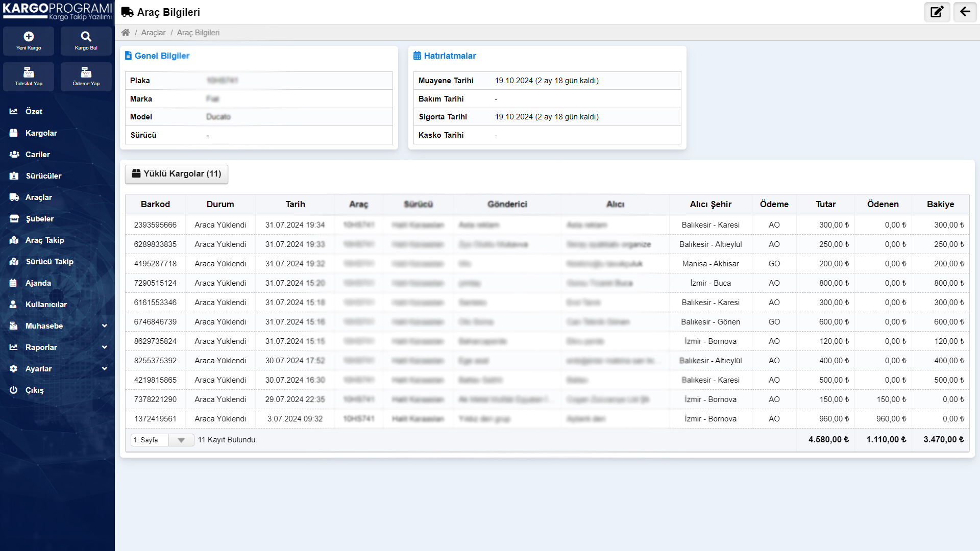
Task: Click the Tahsilat Yap icon
Action: (28, 76)
